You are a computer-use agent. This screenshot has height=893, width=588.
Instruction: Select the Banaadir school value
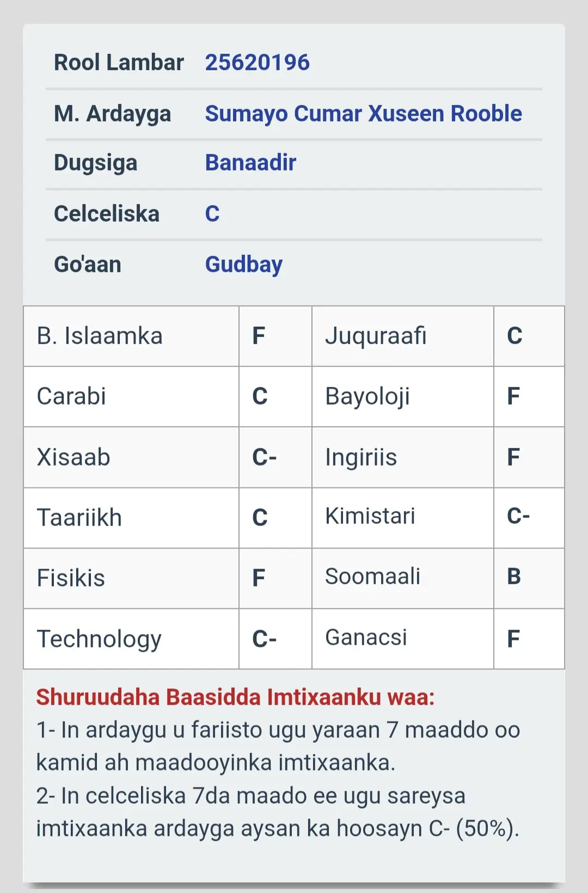click(x=250, y=163)
